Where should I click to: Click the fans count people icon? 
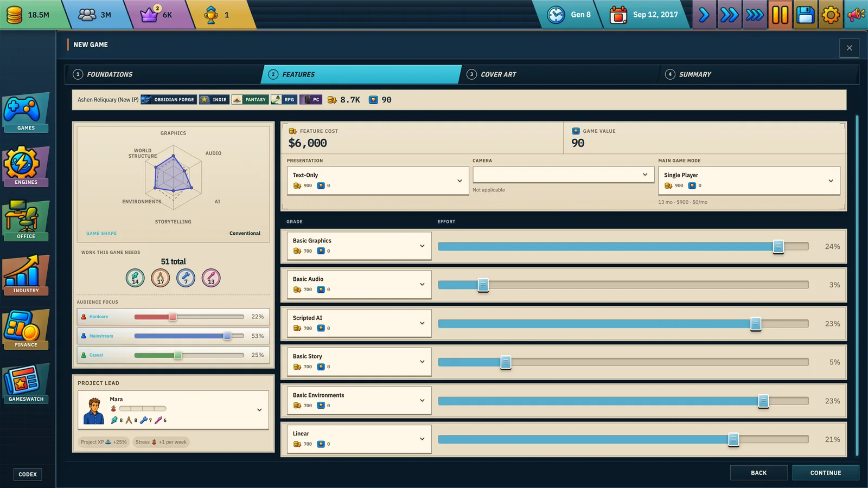pyautogui.click(x=87, y=15)
